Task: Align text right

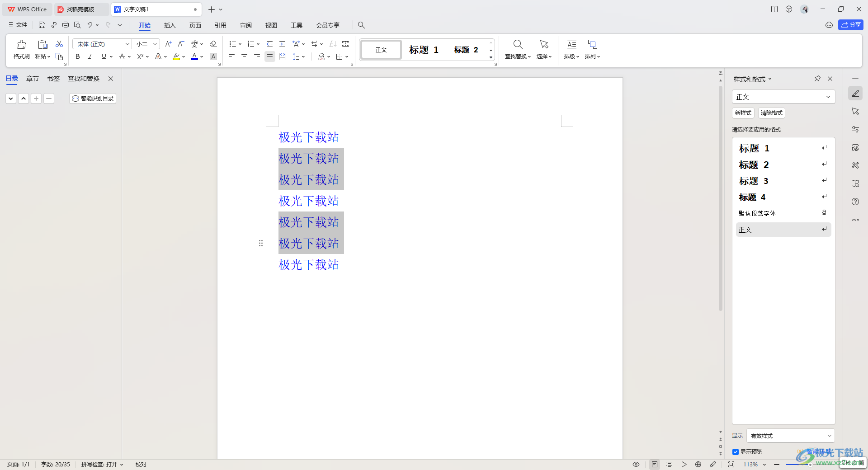Action: [x=257, y=56]
